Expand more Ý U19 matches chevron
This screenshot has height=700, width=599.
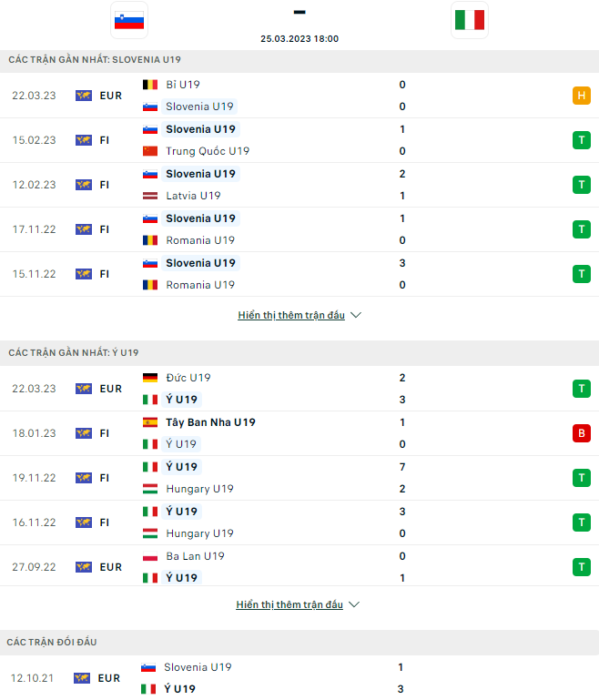[x=354, y=604]
